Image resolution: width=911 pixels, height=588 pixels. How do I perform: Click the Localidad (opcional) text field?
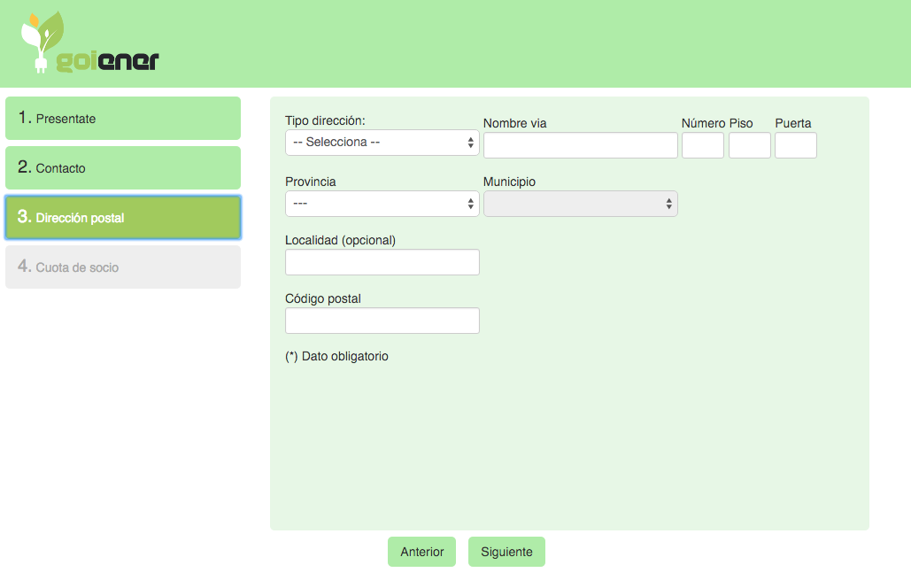pyautogui.click(x=382, y=262)
